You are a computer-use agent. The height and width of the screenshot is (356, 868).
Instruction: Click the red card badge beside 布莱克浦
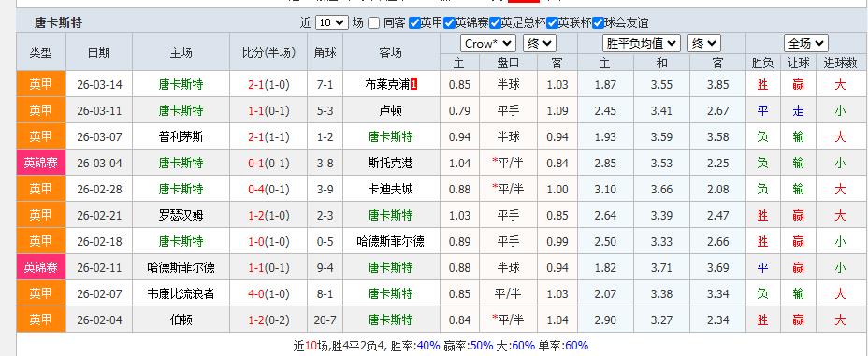coord(414,85)
